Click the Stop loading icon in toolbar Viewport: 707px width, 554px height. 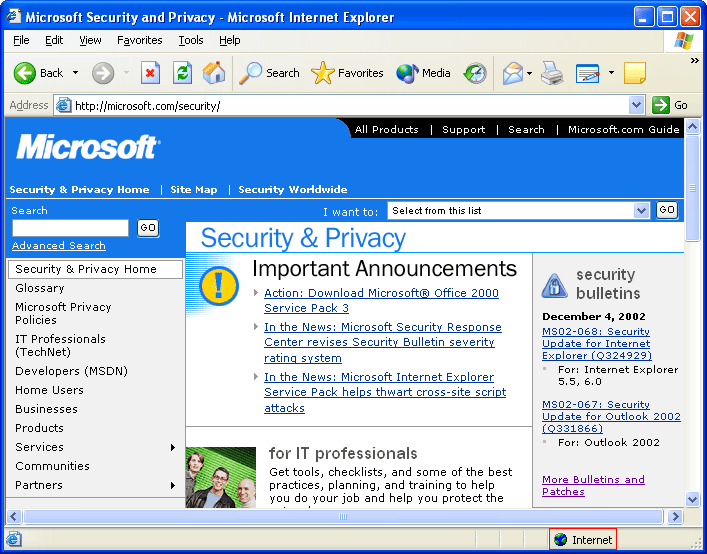(x=150, y=73)
